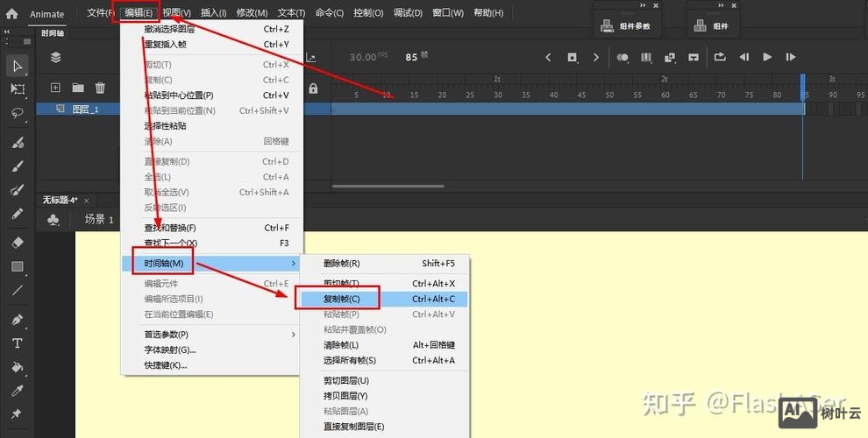
Task: Click the center frame icon
Action: click(693, 57)
